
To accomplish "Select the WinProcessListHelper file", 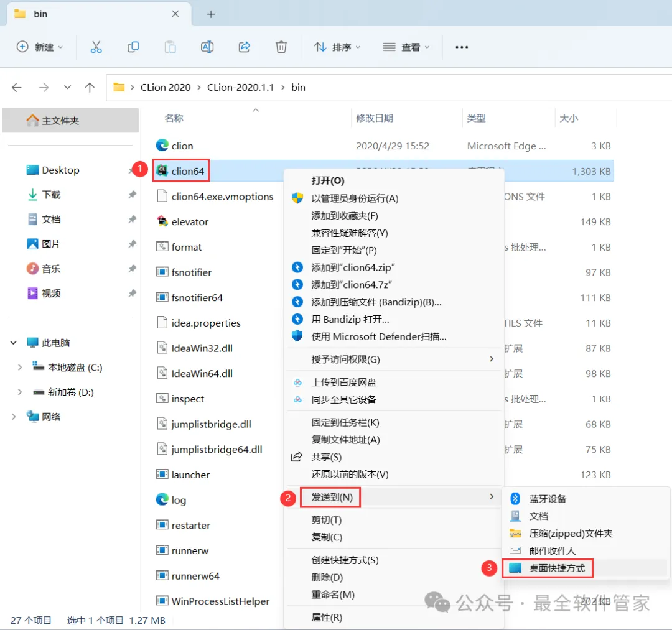I will tap(221, 601).
